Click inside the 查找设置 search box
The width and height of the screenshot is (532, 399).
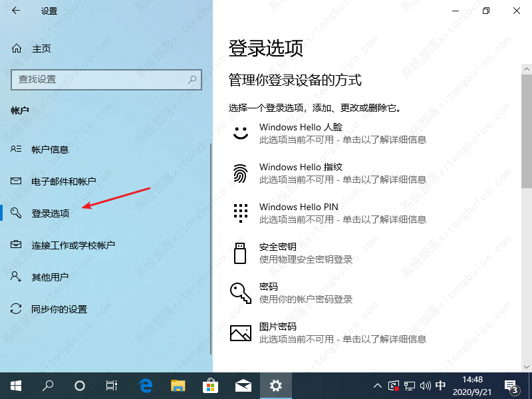(x=106, y=80)
